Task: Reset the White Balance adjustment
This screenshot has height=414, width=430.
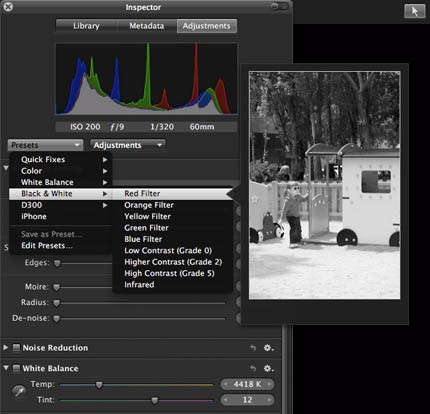Action: pyautogui.click(x=253, y=369)
